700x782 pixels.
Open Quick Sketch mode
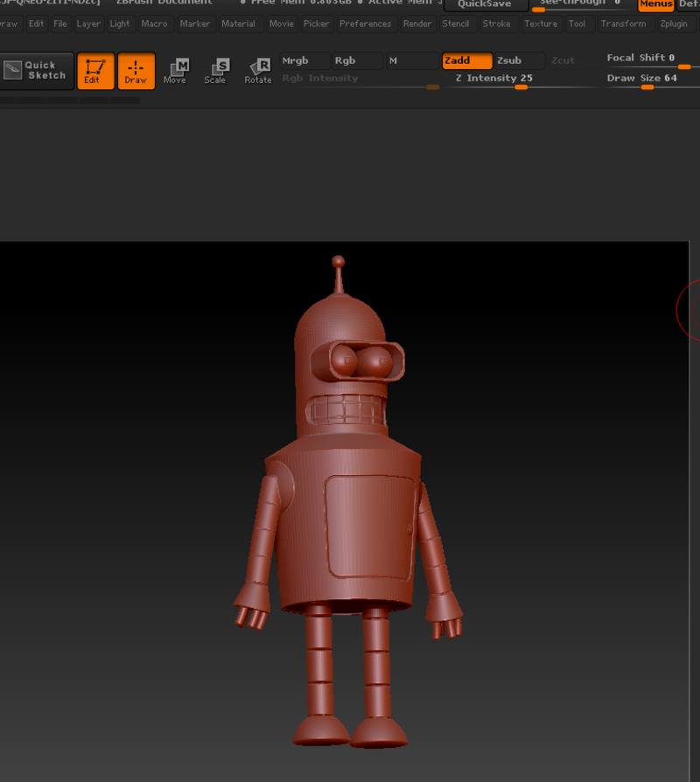(37, 71)
